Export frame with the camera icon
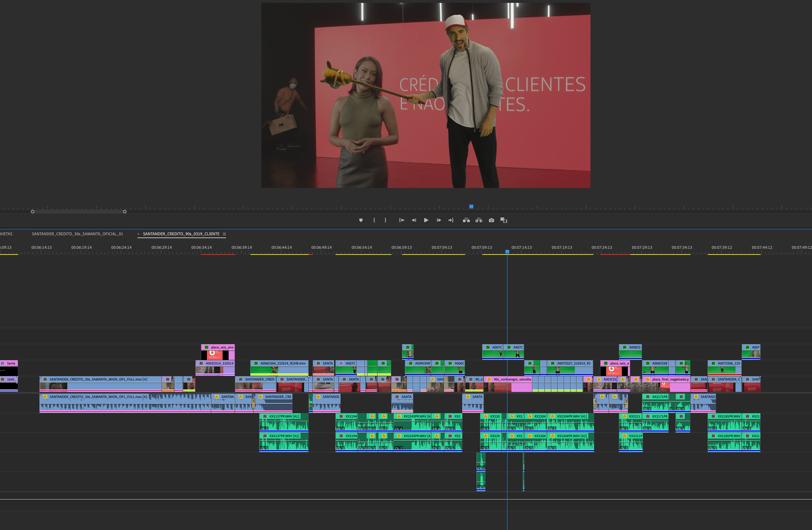 coord(491,220)
